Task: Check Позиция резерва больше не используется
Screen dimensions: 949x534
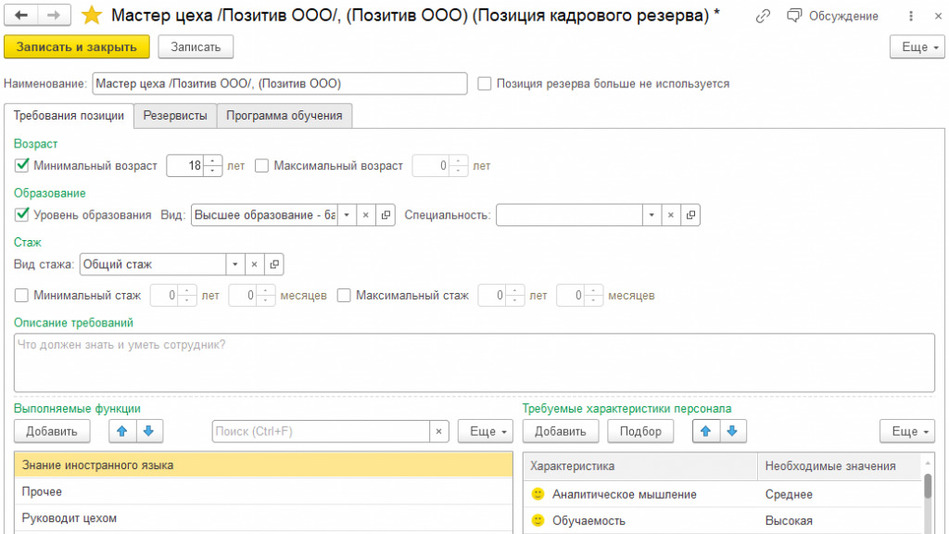Action: pos(485,84)
